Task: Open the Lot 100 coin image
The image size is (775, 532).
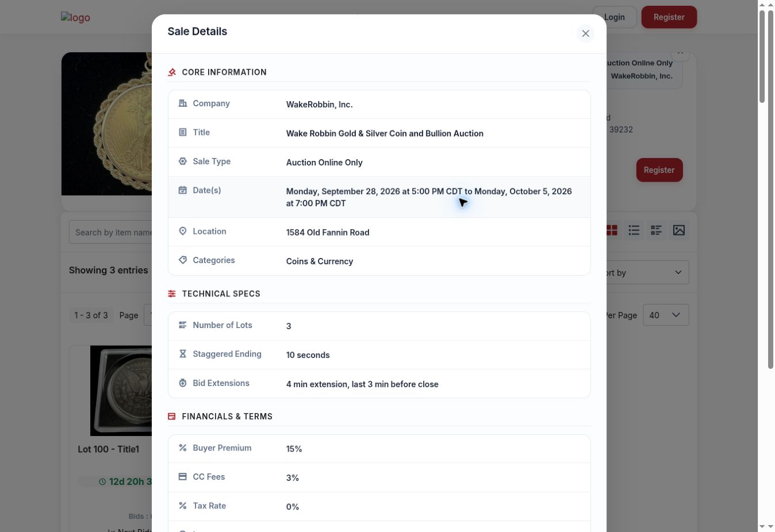Action: (x=121, y=391)
